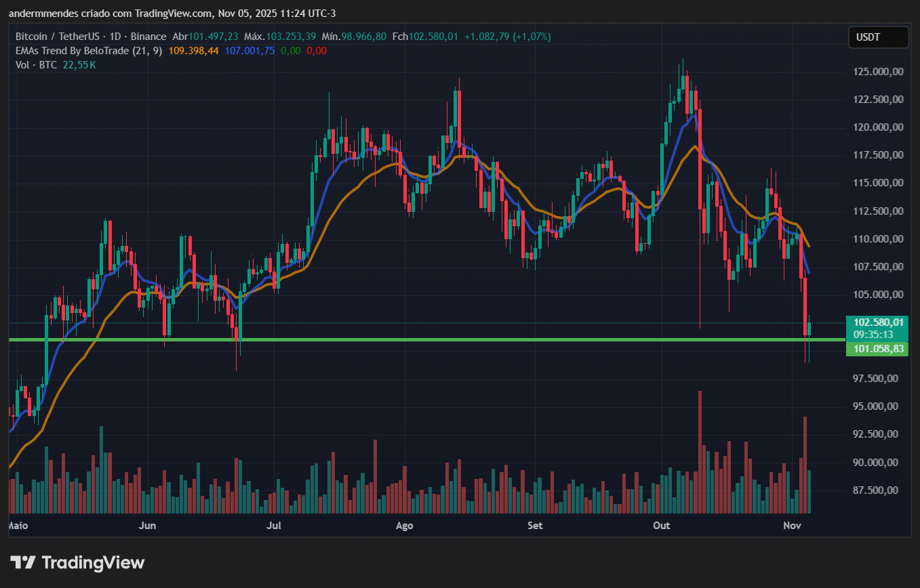Select the Out month marker
Screen dimensions: 920x588
(661, 526)
